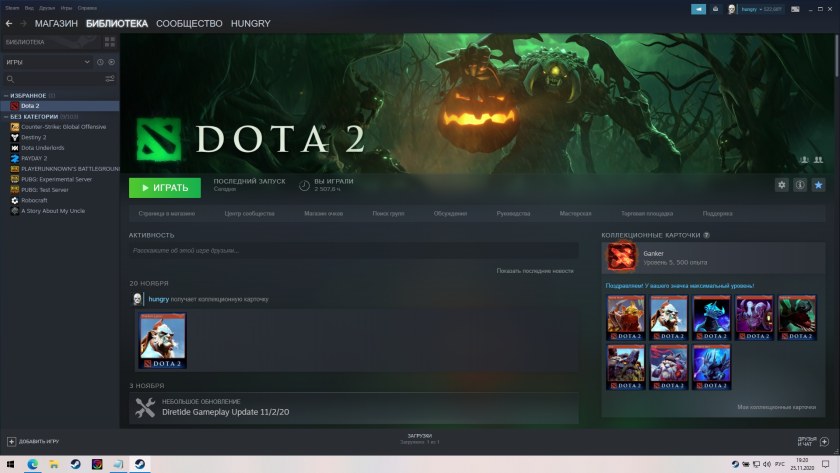
Task: Switch to Big Picture mode icon
Action: pyautogui.click(x=796, y=9)
